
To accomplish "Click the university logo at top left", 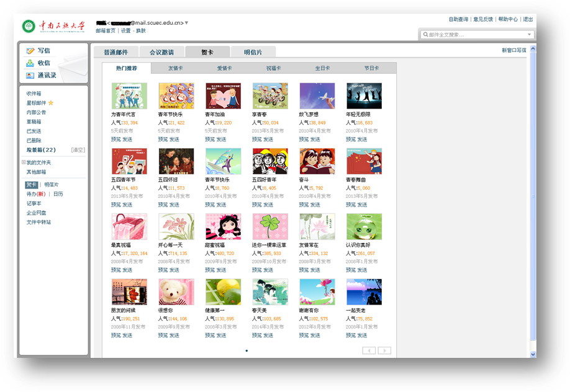I will pyautogui.click(x=29, y=26).
